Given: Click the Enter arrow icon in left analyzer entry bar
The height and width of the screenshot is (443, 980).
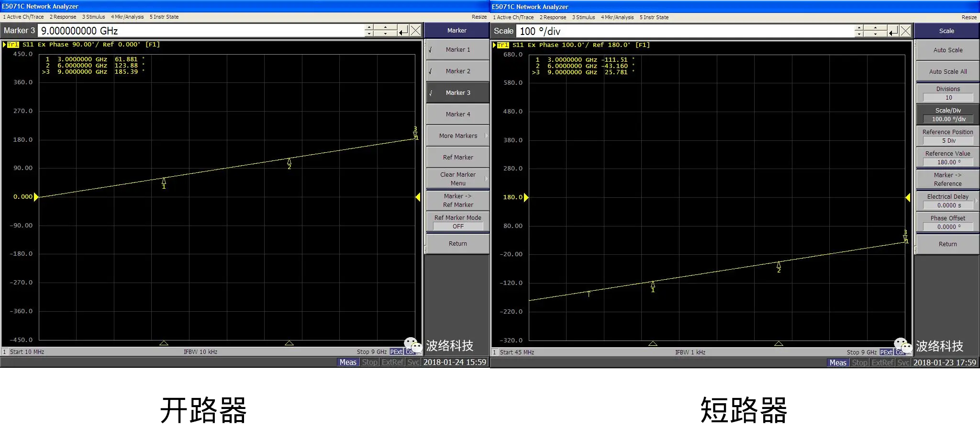Looking at the screenshot, I should pos(403,31).
